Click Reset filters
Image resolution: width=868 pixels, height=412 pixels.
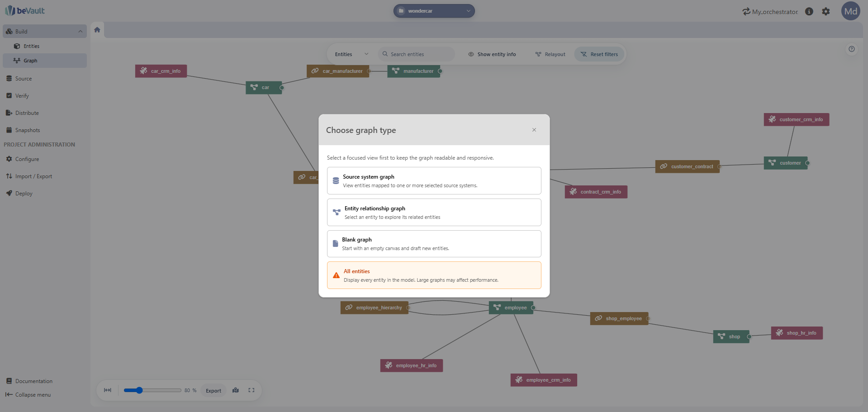(x=599, y=54)
